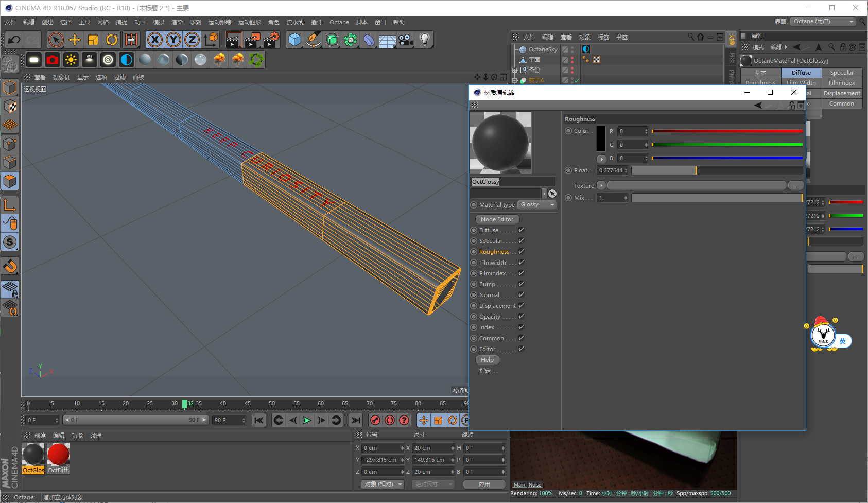The image size is (868, 503).
Task: Open the Node Editor
Action: 497,219
